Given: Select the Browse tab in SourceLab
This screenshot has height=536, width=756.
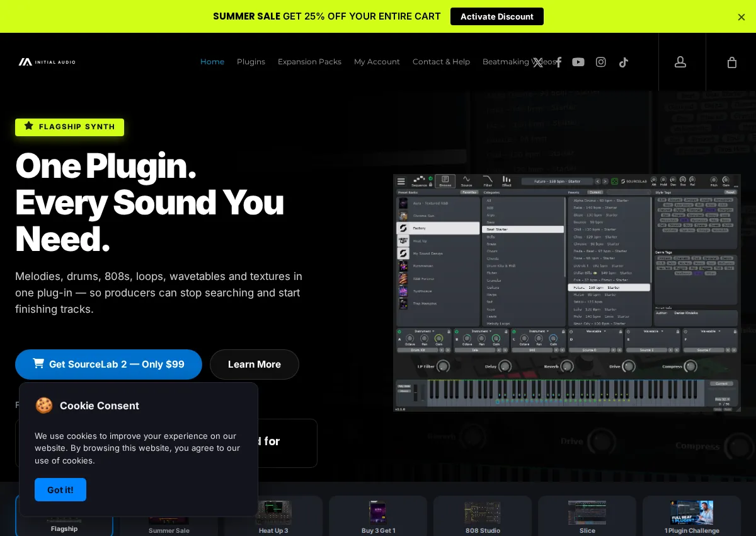Looking at the screenshot, I should (x=445, y=181).
